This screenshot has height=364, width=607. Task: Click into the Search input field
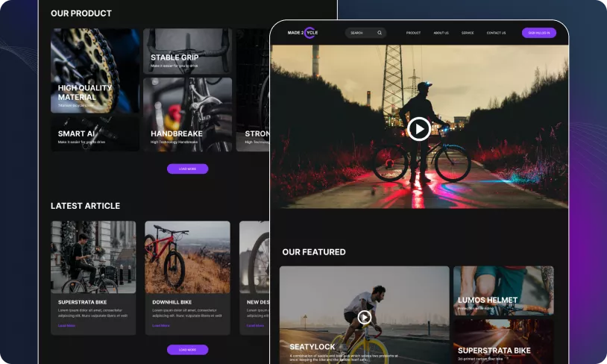coord(360,33)
